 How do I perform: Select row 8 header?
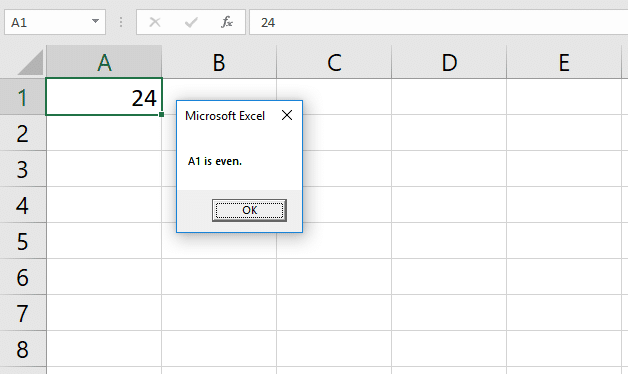point(23,349)
